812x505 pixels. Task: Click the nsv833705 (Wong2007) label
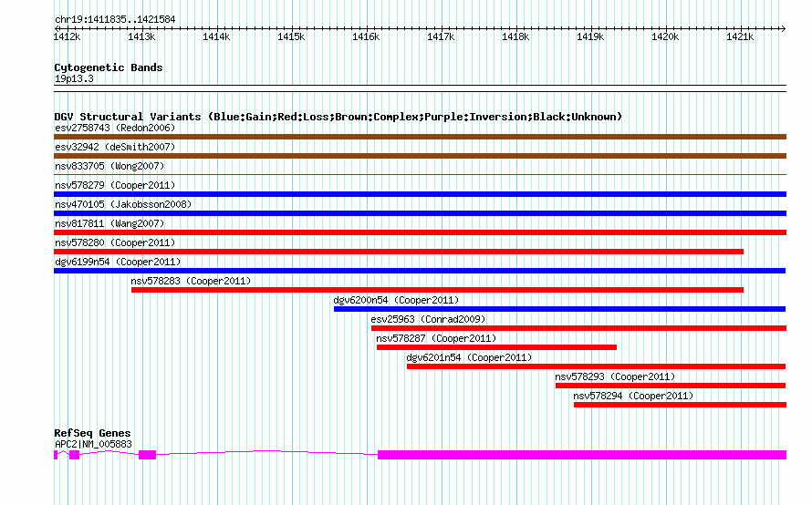(109, 166)
